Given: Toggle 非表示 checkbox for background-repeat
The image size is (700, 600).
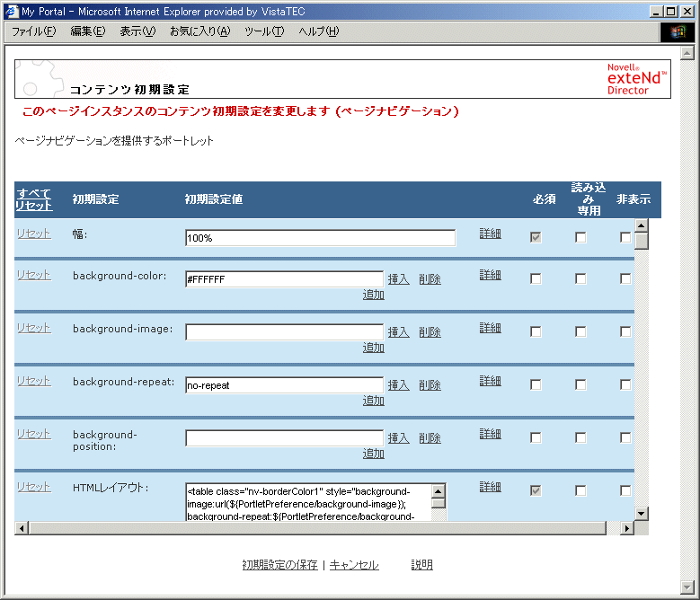Looking at the screenshot, I should [x=625, y=385].
